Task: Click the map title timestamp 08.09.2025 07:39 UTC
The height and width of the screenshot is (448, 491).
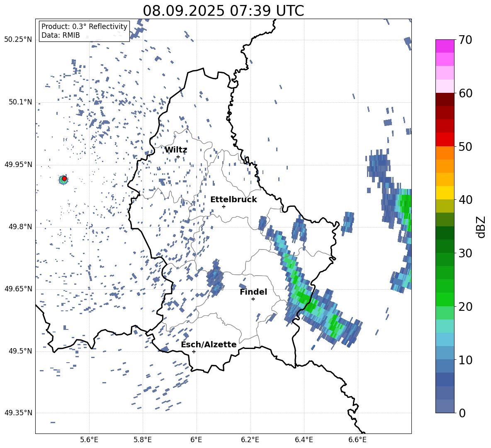Action: pyautogui.click(x=223, y=11)
